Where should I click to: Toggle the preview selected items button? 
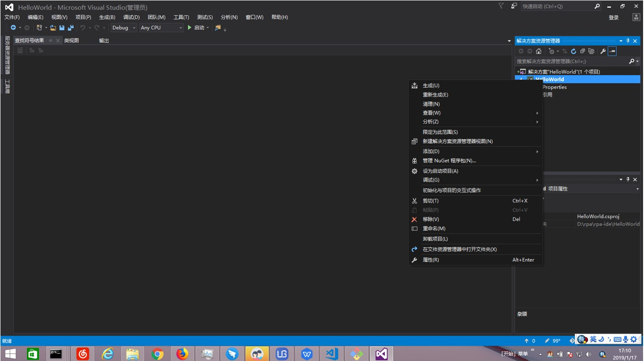pyautogui.click(x=612, y=52)
